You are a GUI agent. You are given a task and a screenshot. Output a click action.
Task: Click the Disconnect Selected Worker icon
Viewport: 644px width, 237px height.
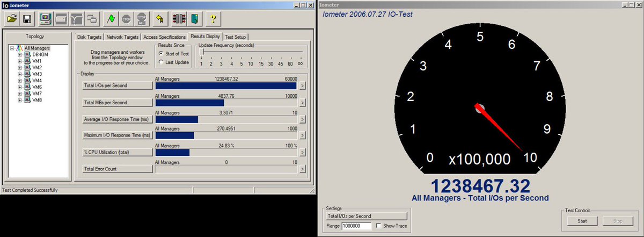(x=178, y=19)
